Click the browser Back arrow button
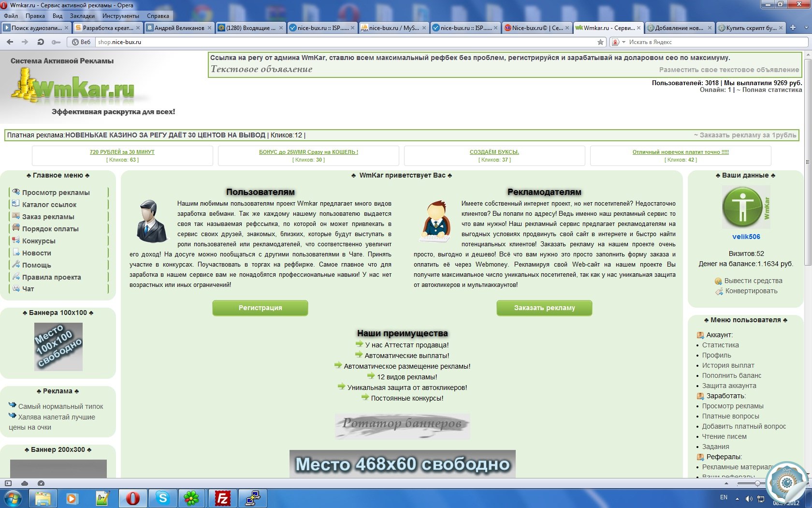Screen dimensions: 812x508 (10, 42)
